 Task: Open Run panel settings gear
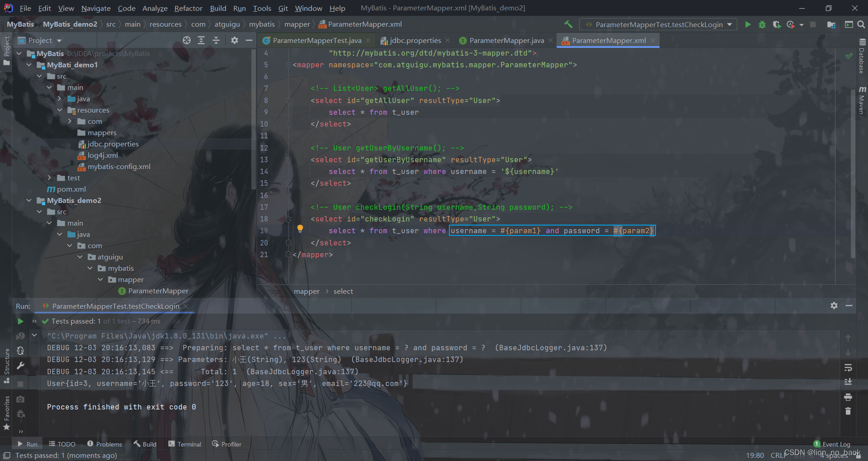[834, 306]
